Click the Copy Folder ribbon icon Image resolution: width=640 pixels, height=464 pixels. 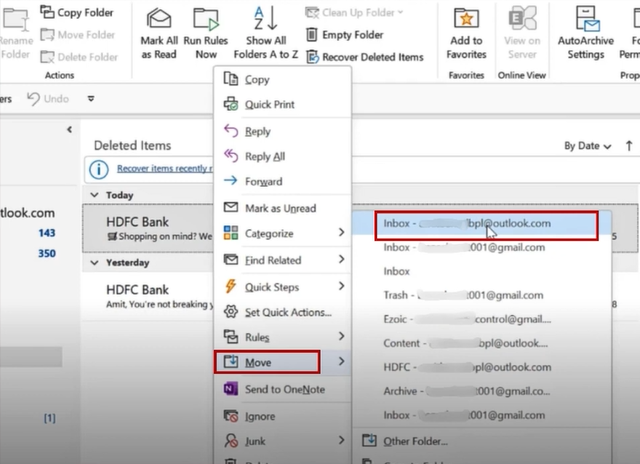click(x=47, y=12)
